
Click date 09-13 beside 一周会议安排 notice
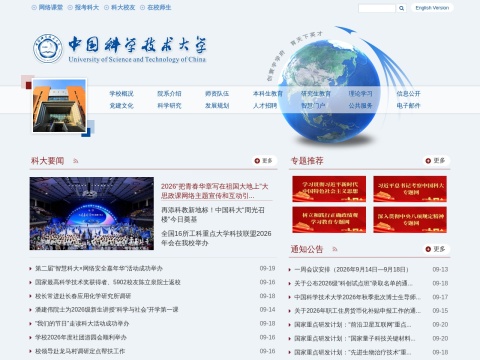[x=440, y=269]
